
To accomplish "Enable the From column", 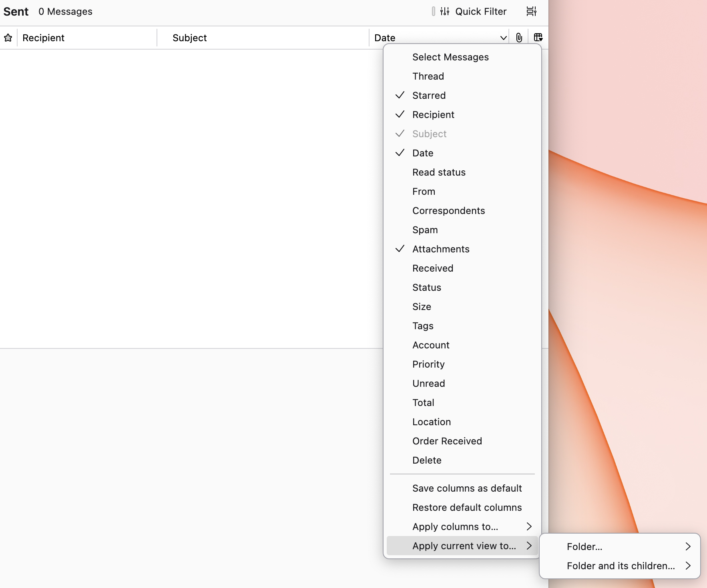I will 462,191.
